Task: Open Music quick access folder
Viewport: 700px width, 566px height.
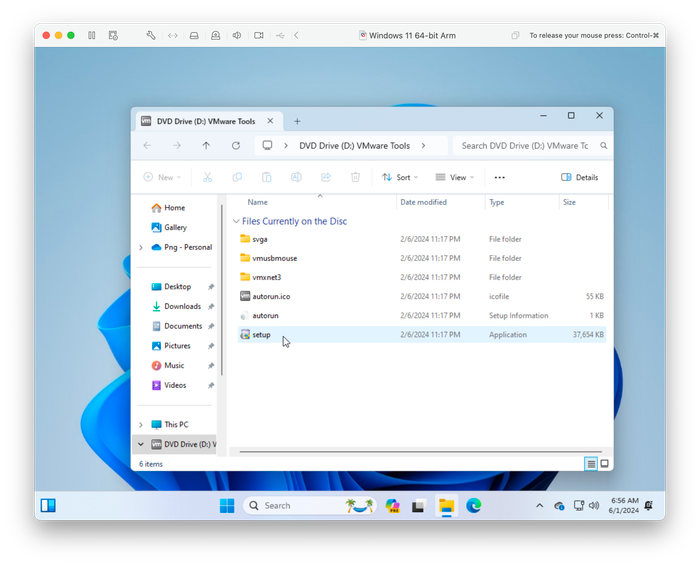Action: tap(174, 366)
